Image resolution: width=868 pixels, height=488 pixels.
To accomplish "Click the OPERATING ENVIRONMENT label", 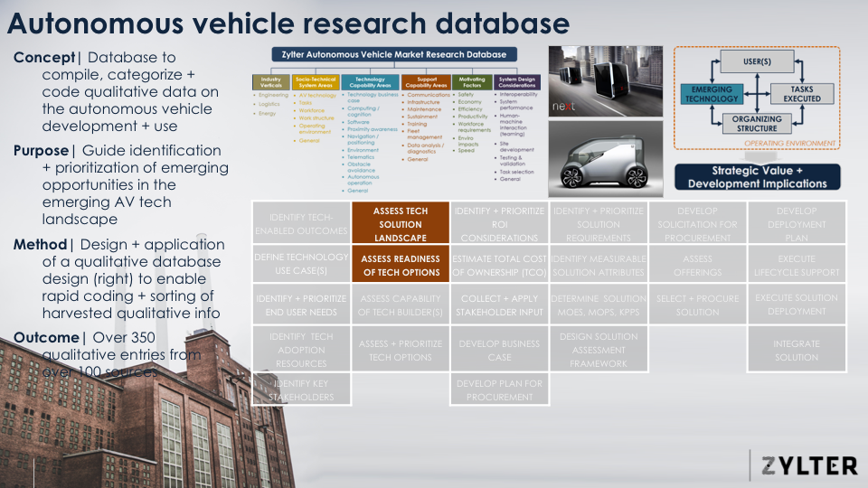I will pyautogui.click(x=789, y=144).
